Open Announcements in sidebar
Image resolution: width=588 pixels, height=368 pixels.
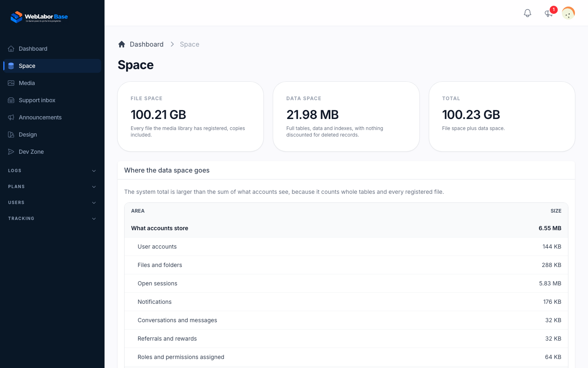tap(52, 117)
